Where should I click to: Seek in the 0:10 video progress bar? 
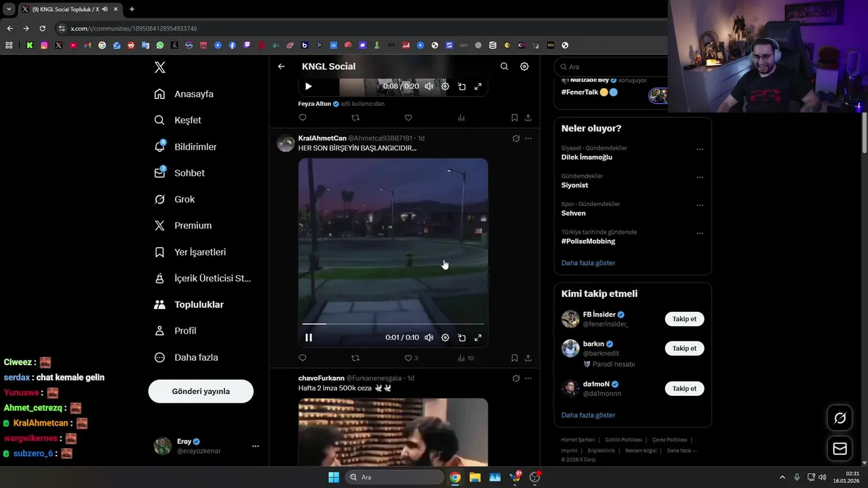pyautogui.click(x=393, y=324)
